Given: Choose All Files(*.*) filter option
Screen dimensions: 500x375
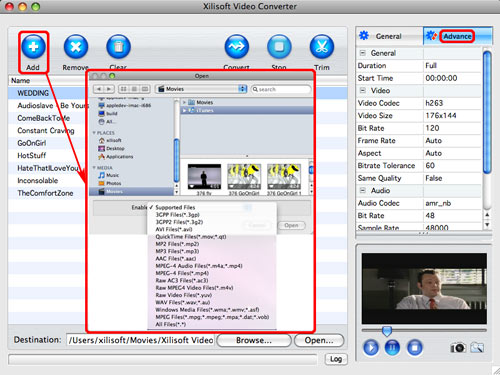Looking at the screenshot, I should [x=212, y=324].
